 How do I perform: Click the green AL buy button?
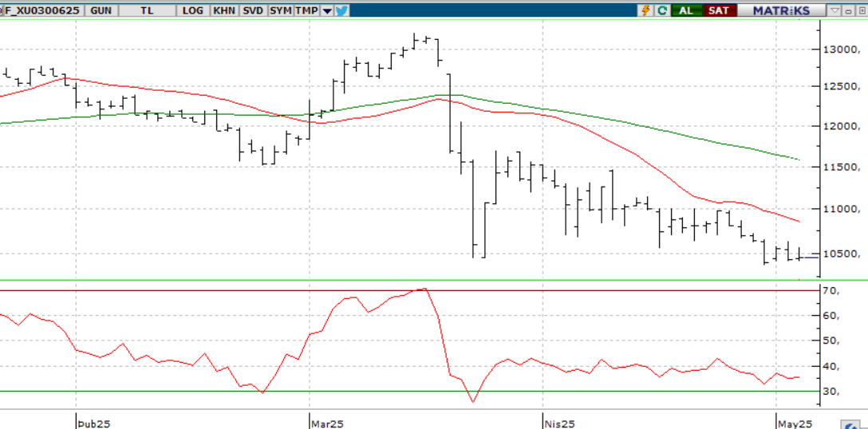[686, 10]
